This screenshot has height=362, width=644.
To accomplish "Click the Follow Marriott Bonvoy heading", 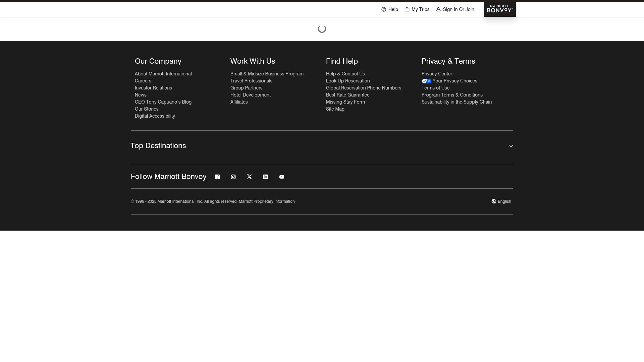I will click(x=168, y=177).
